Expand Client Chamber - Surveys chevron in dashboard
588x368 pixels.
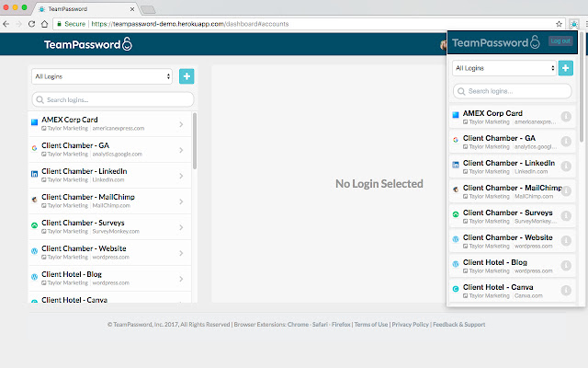pyautogui.click(x=181, y=227)
